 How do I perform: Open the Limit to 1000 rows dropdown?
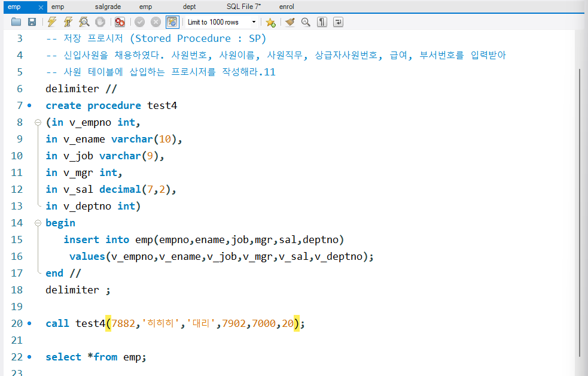point(222,22)
